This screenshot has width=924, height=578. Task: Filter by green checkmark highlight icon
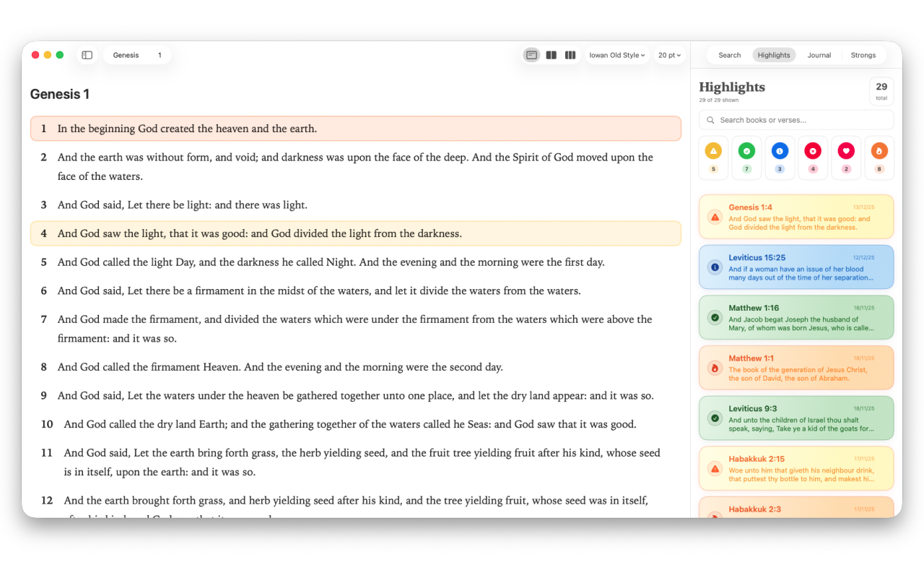[746, 151]
